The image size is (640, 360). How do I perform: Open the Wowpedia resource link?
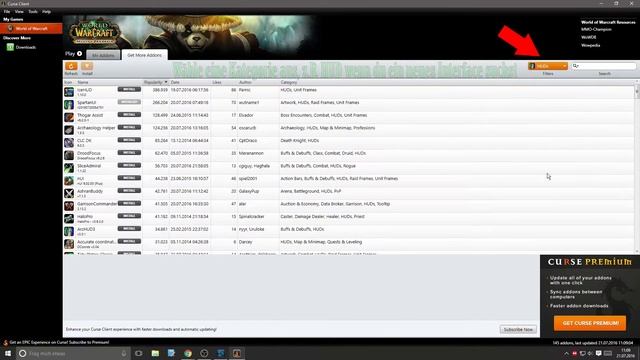[x=590, y=45]
